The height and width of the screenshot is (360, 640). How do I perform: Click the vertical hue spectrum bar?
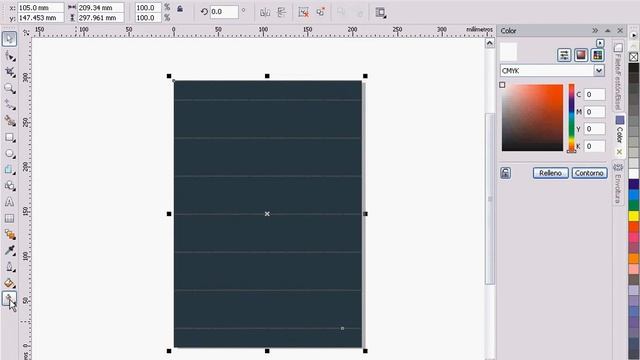click(x=571, y=118)
